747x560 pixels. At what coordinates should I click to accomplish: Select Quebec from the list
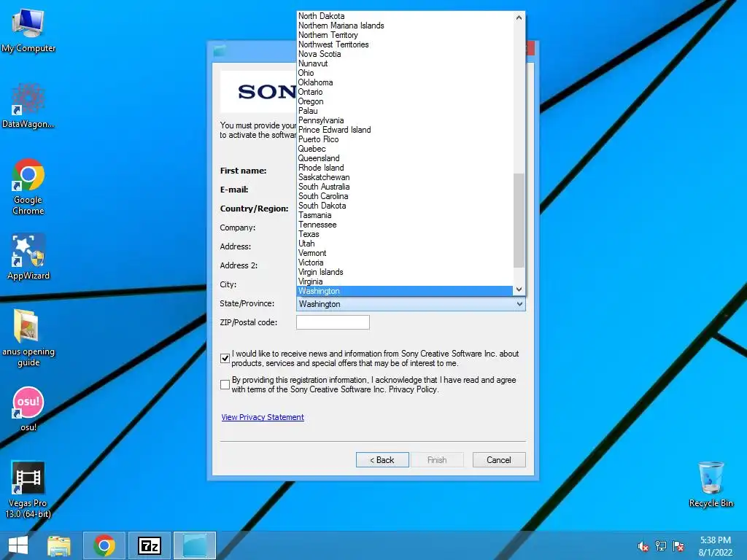405,149
